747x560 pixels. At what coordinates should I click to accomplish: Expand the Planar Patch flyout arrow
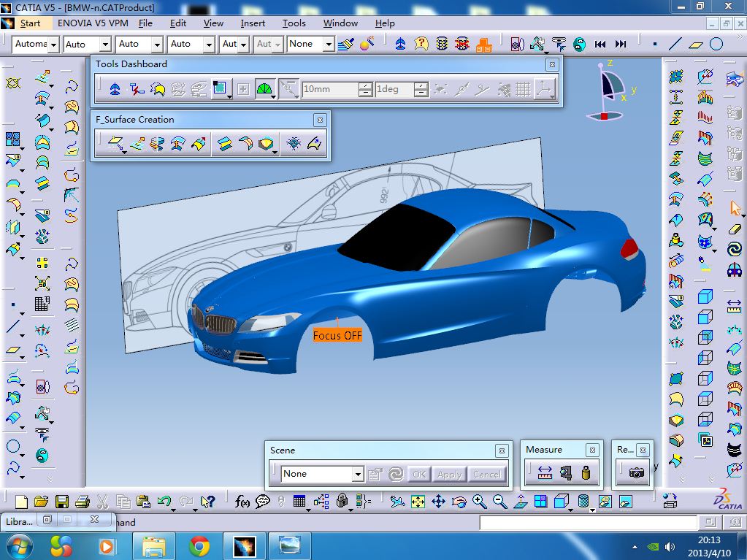124,152
